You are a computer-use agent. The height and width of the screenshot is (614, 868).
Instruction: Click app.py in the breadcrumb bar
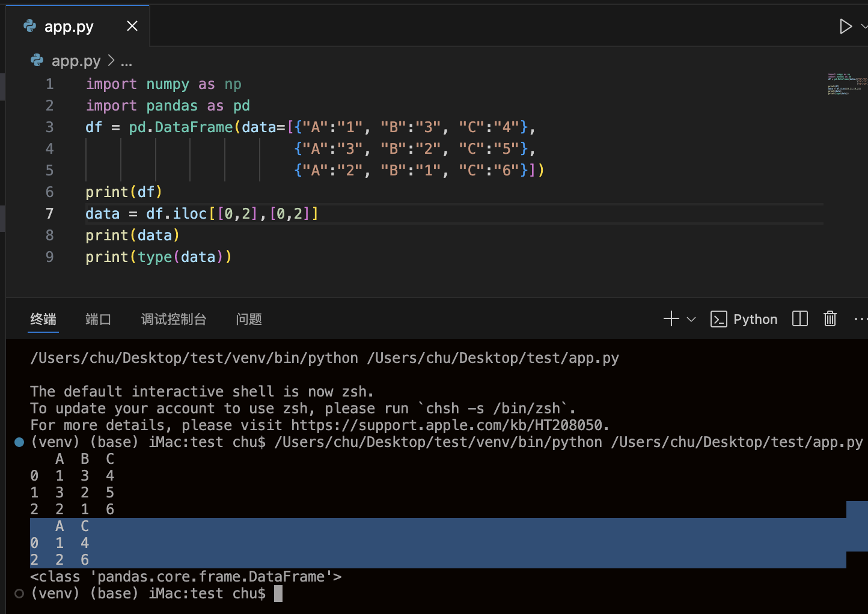[x=76, y=61]
